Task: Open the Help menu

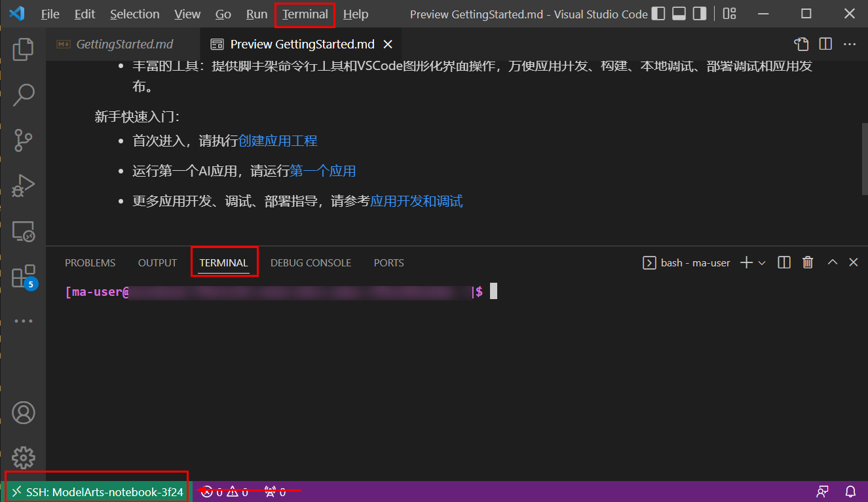Action: pos(356,14)
